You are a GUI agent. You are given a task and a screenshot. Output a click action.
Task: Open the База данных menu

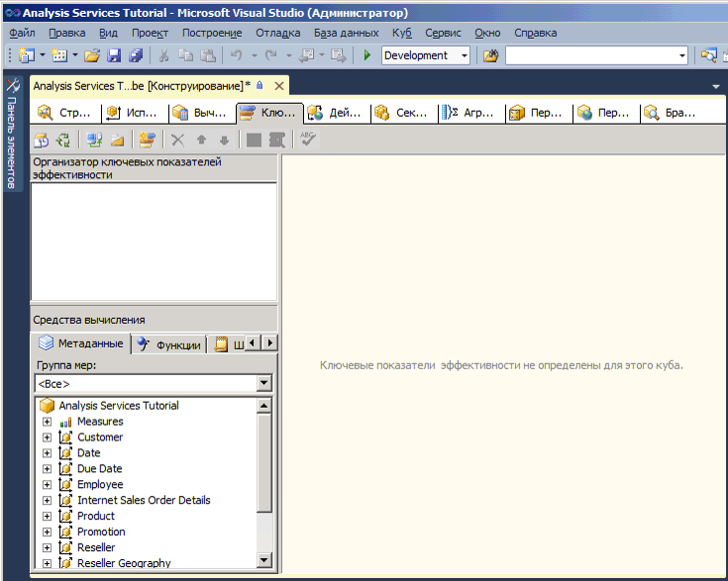346,33
